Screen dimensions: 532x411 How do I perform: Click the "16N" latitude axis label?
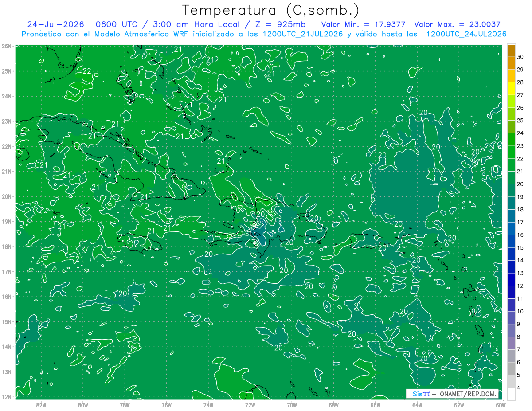[x=6, y=297]
